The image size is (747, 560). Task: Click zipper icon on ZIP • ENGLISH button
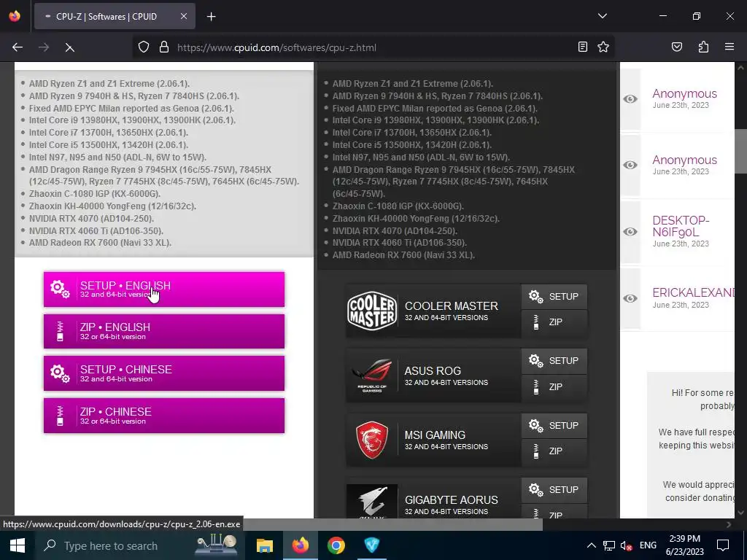60,332
